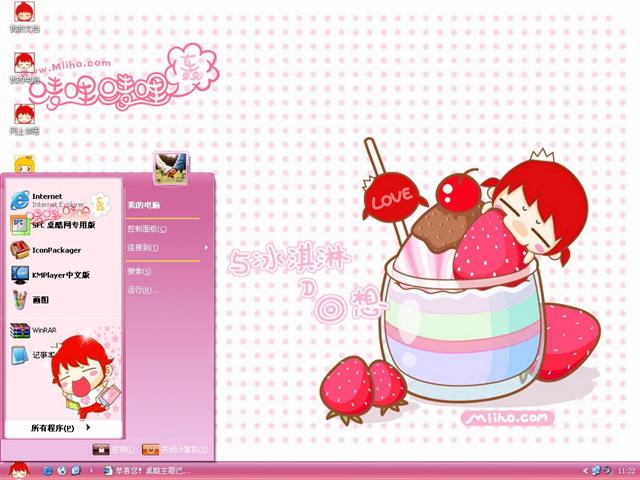Open the My Documents (我的文档) desktop icon

pyautogui.click(x=24, y=17)
